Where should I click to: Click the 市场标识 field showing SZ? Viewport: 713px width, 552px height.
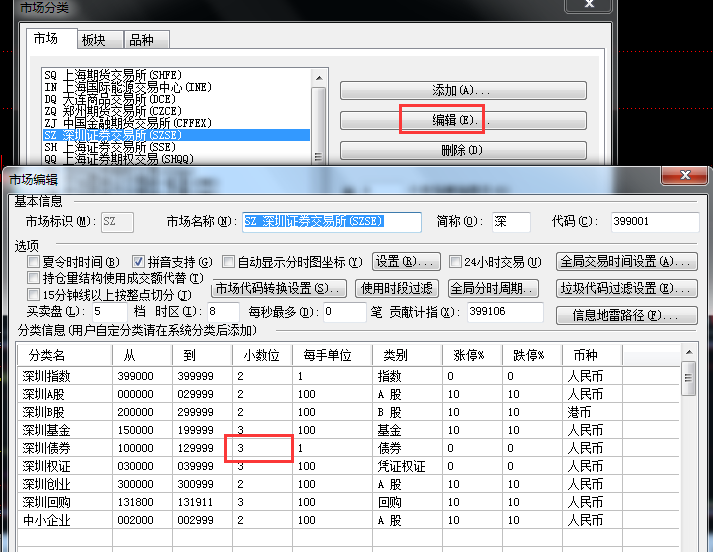tap(117, 222)
